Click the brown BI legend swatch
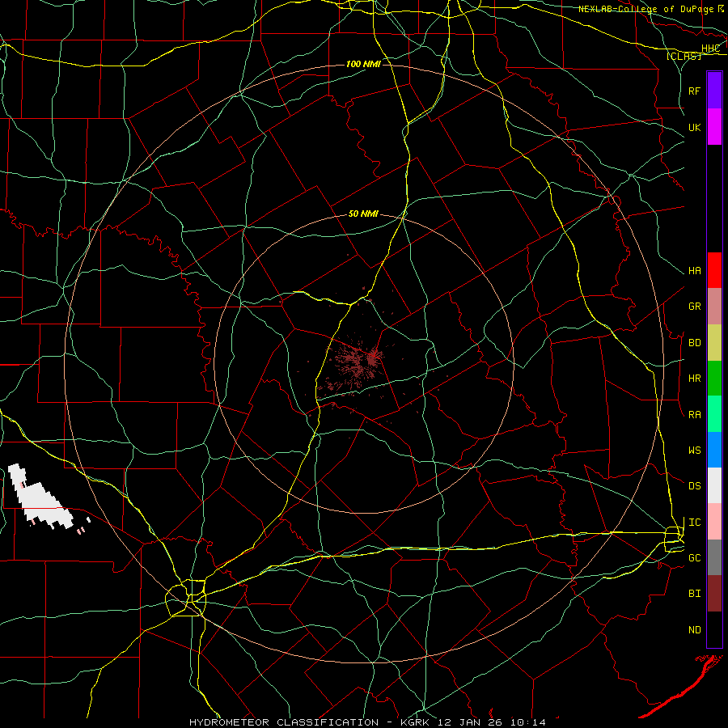 [x=714, y=594]
